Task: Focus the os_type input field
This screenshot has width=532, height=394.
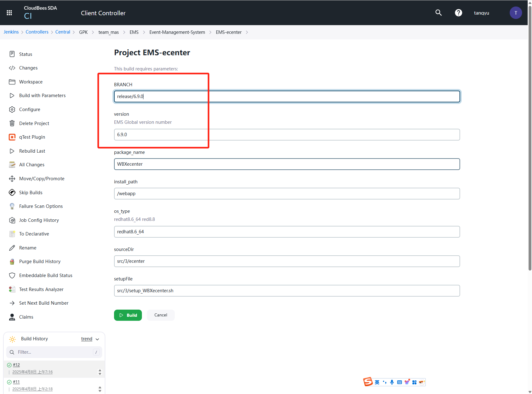Action: pyautogui.click(x=287, y=232)
